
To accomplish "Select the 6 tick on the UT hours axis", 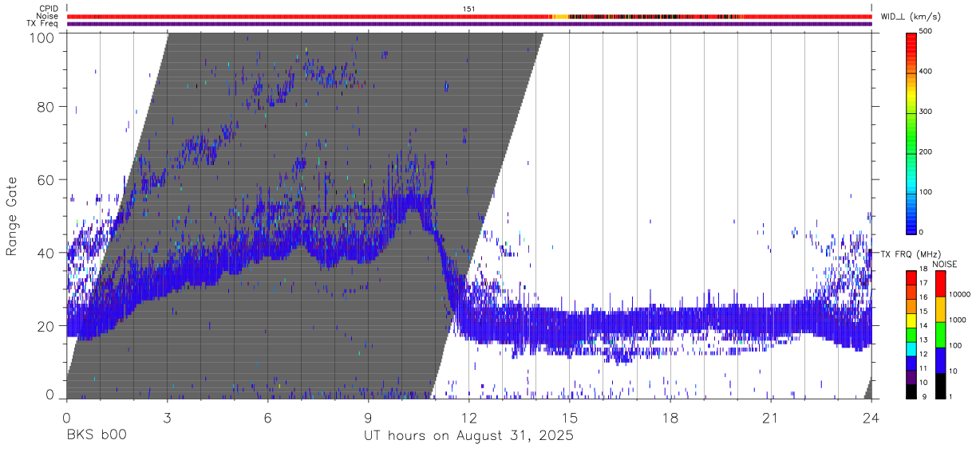I will pos(268,417).
